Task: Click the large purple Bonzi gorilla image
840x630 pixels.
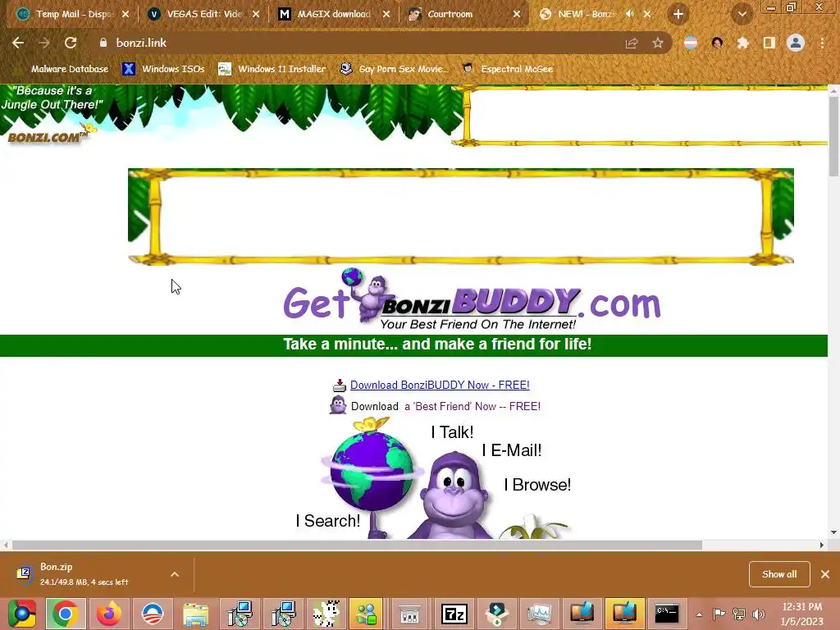Action: pyautogui.click(x=454, y=495)
